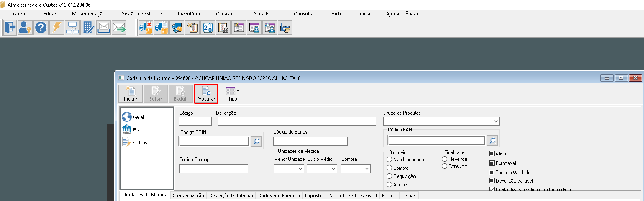The height and width of the screenshot is (201, 644).
Task: Click the Código EAN input field
Action: [436, 140]
